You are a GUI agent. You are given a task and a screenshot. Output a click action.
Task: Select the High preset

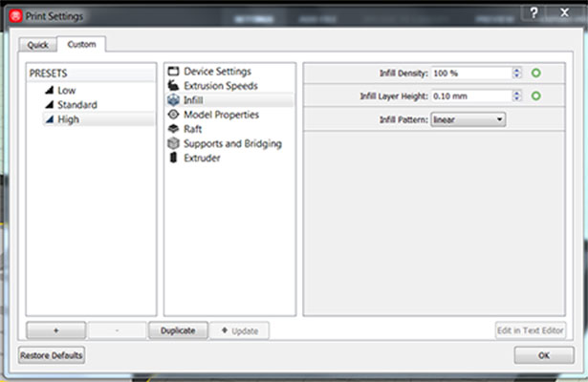click(x=98, y=119)
